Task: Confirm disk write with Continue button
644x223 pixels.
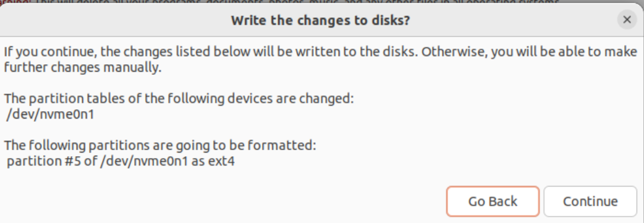Action: [590, 201]
